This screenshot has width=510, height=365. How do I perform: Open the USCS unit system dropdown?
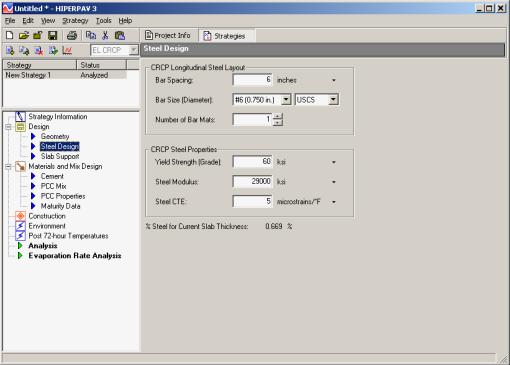(333, 100)
